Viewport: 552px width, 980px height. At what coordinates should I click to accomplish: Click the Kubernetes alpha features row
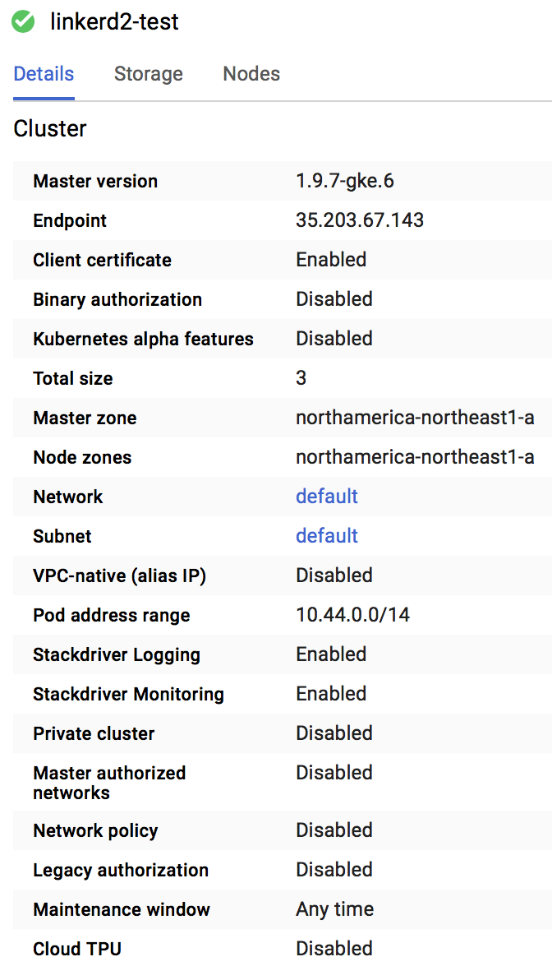coord(333,338)
